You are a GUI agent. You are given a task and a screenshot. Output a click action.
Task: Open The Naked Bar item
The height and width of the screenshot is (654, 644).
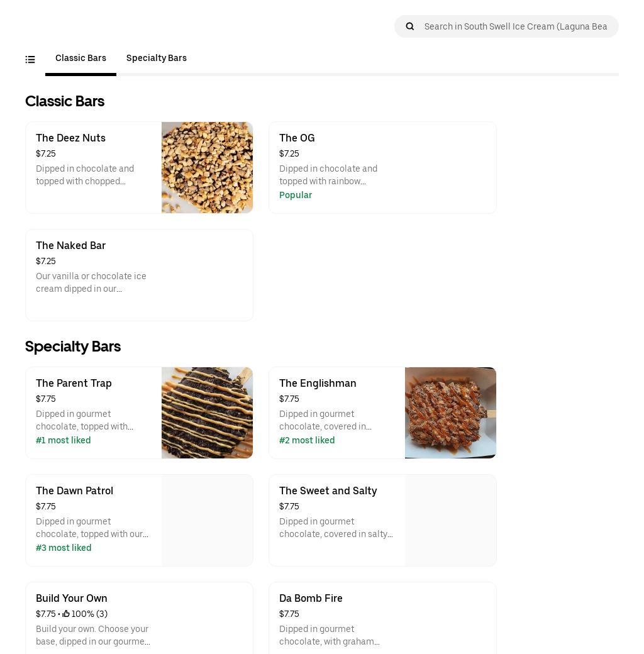coord(139,275)
